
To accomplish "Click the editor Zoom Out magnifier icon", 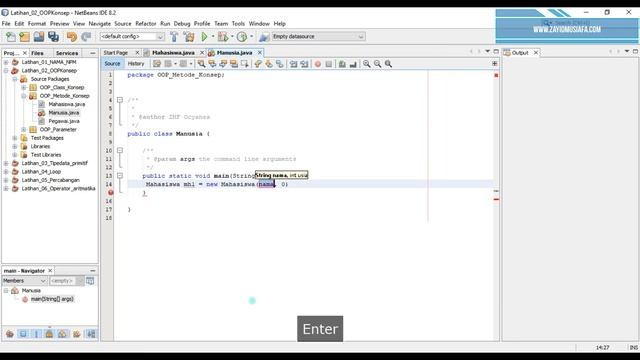I will pyautogui.click(x=378, y=64).
